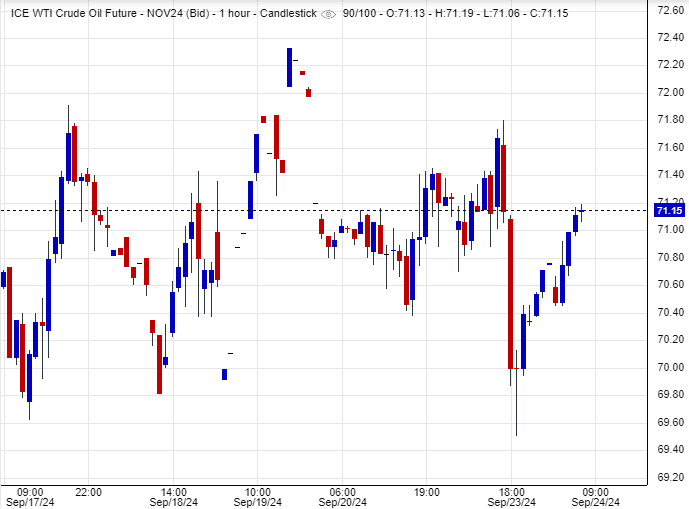689x509 pixels.
Task: Click the 69.20 price axis label
Action: [x=669, y=477]
